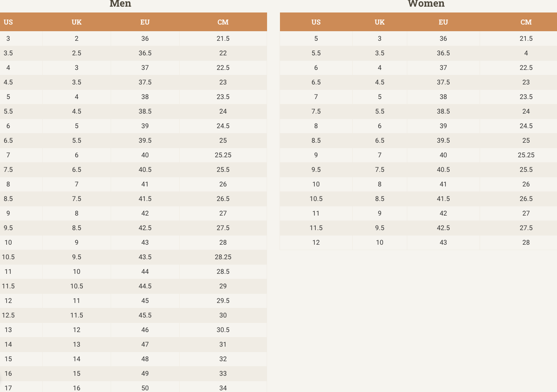Click Men EU size 43.5 cell

[145, 257]
